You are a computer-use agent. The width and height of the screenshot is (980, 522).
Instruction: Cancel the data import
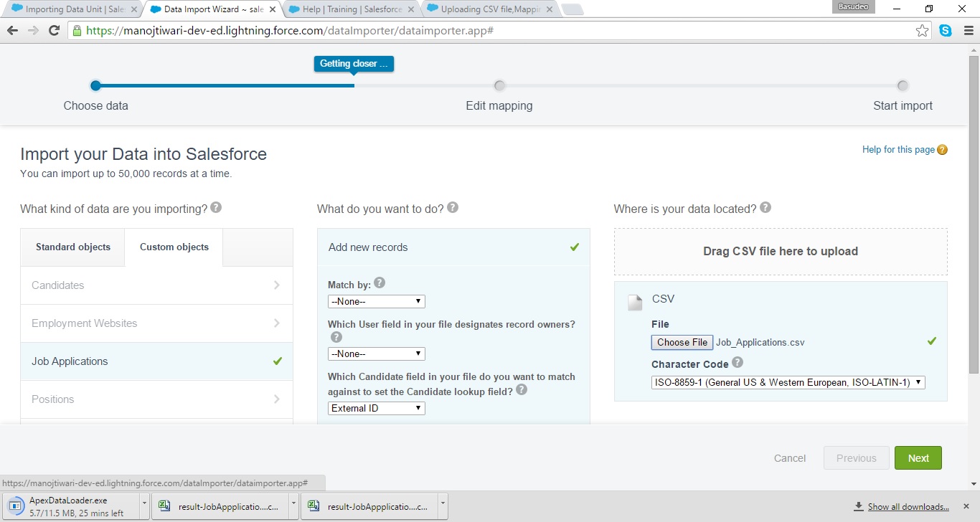(790, 458)
